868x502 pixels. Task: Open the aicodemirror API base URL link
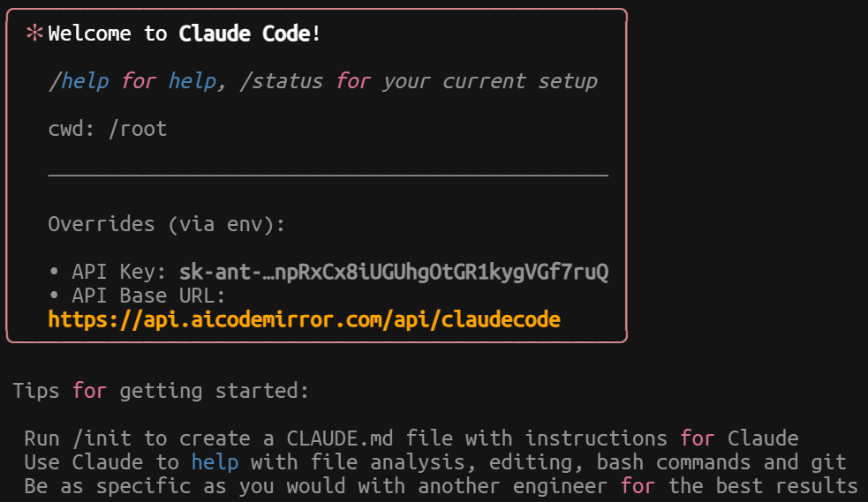point(305,319)
